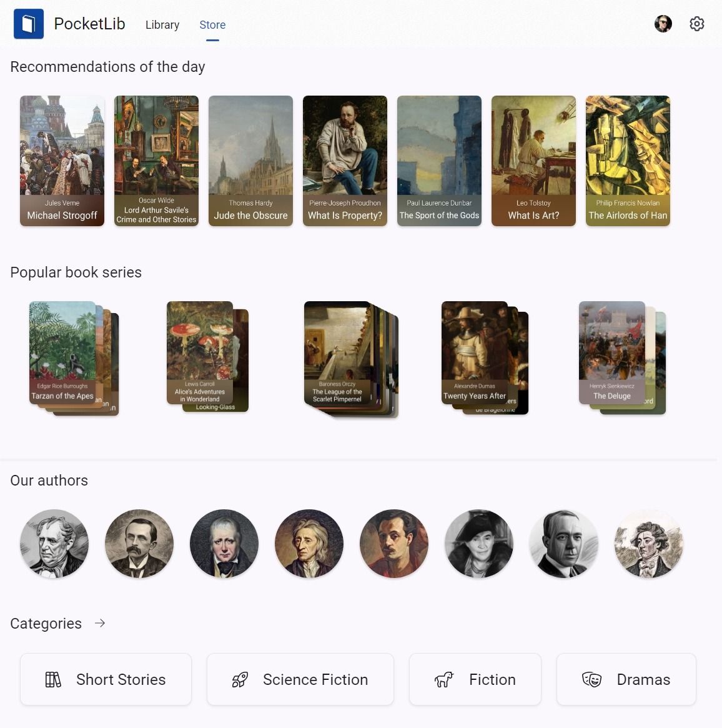
Task: Open the Short Stories category button
Action: [106, 679]
